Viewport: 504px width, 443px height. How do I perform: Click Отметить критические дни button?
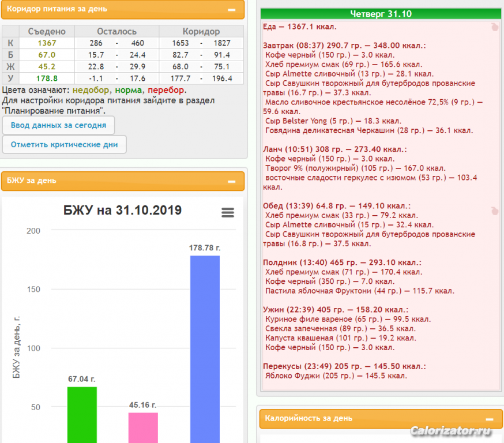(x=64, y=144)
